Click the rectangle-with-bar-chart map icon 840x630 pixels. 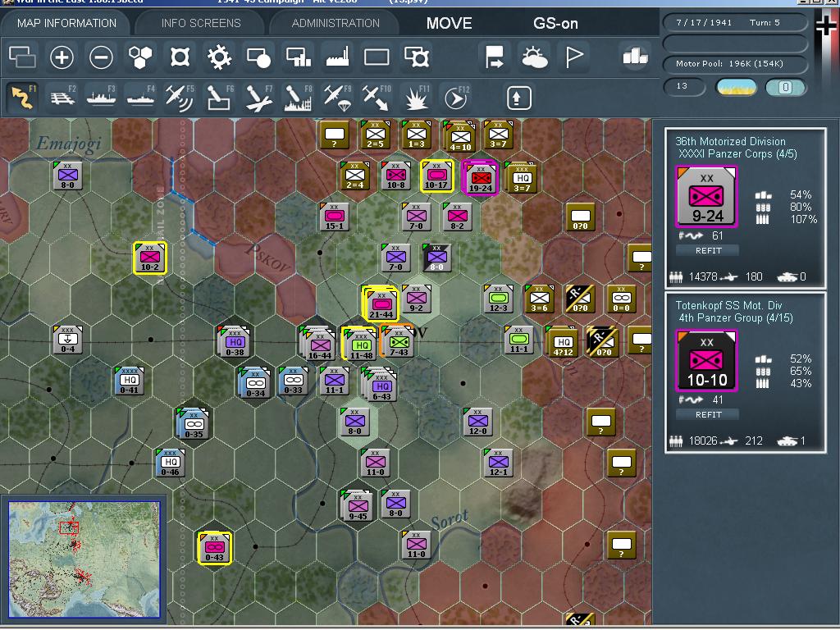(x=299, y=57)
